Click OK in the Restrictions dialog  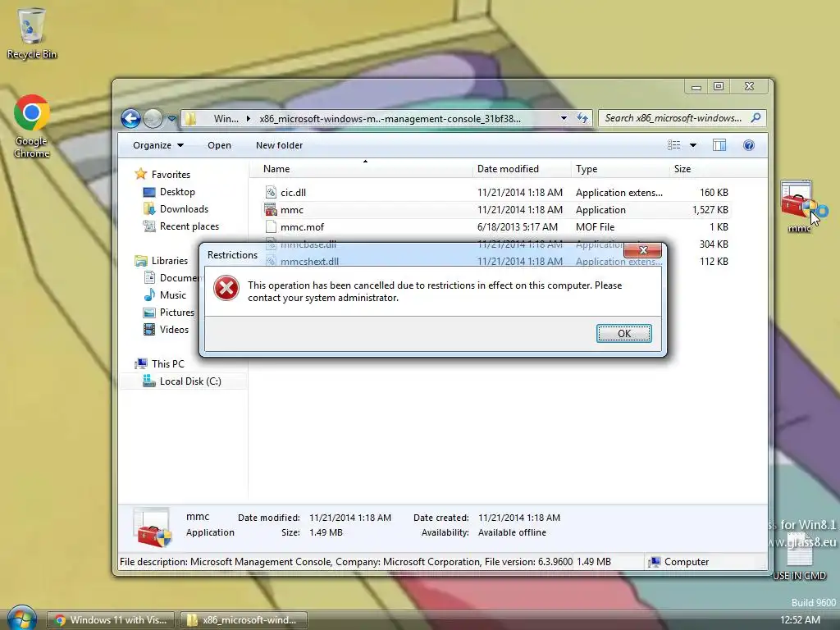[x=624, y=333]
